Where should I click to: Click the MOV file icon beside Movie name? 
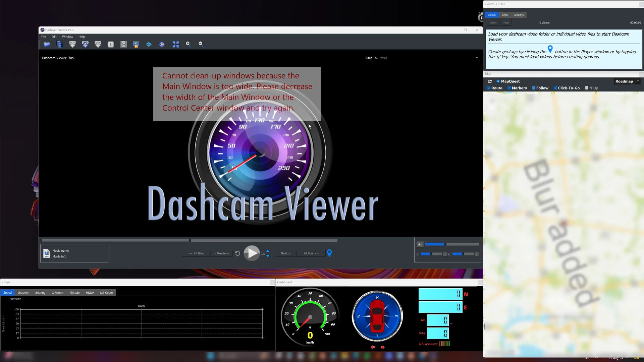coord(47,253)
